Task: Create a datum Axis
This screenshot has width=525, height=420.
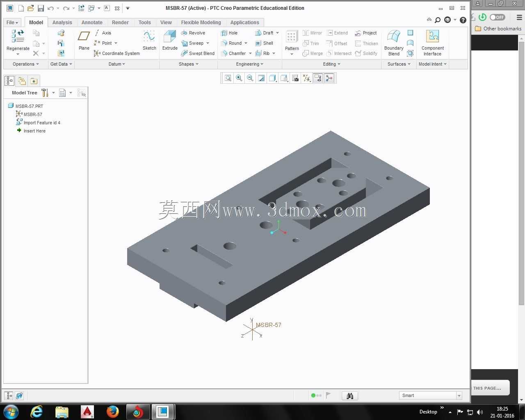Action: pyautogui.click(x=103, y=33)
